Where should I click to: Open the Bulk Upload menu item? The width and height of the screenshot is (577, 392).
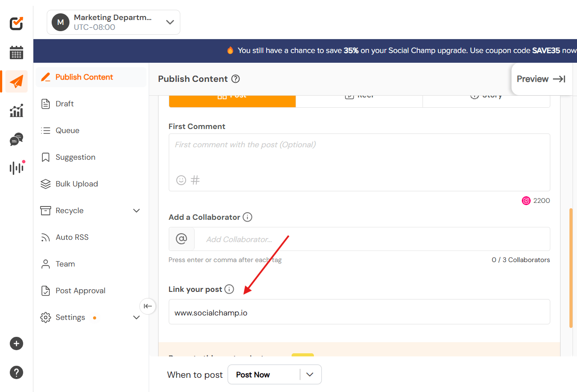[91, 184]
